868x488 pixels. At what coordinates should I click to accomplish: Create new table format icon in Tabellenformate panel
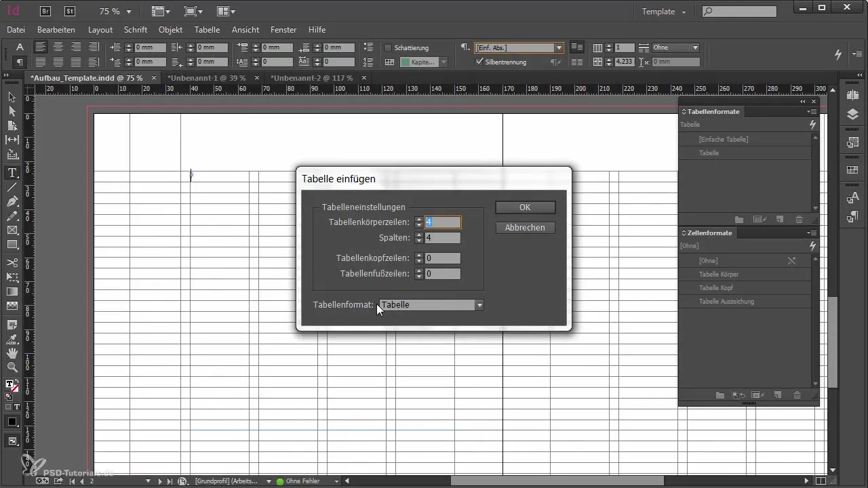tap(779, 220)
